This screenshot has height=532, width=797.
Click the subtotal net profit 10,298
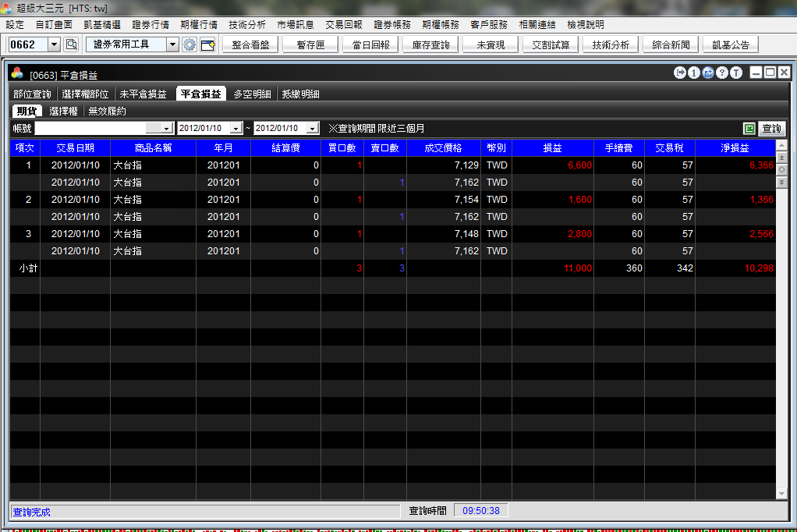tap(759, 268)
